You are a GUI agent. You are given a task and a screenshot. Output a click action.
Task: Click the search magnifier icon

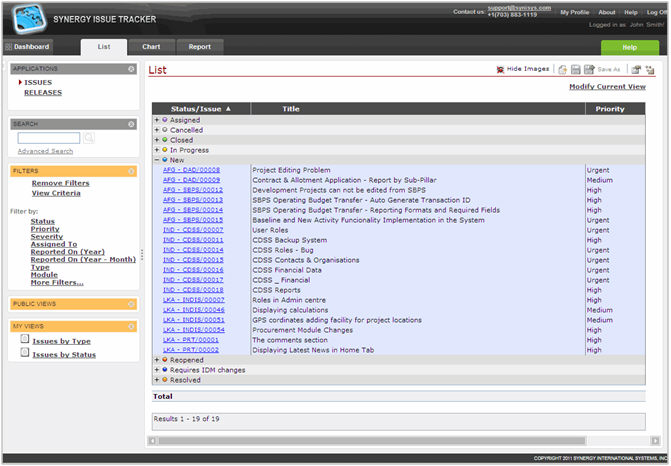89,138
